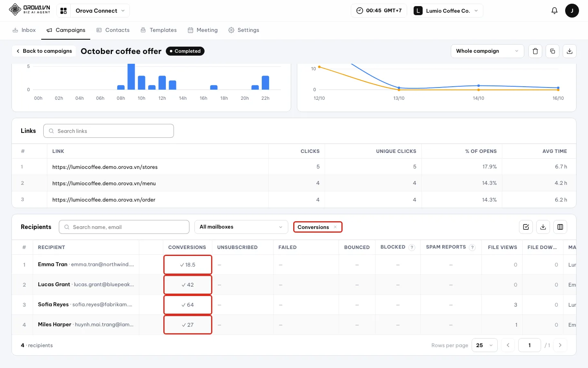Open the /order link URL

pyautogui.click(x=104, y=200)
